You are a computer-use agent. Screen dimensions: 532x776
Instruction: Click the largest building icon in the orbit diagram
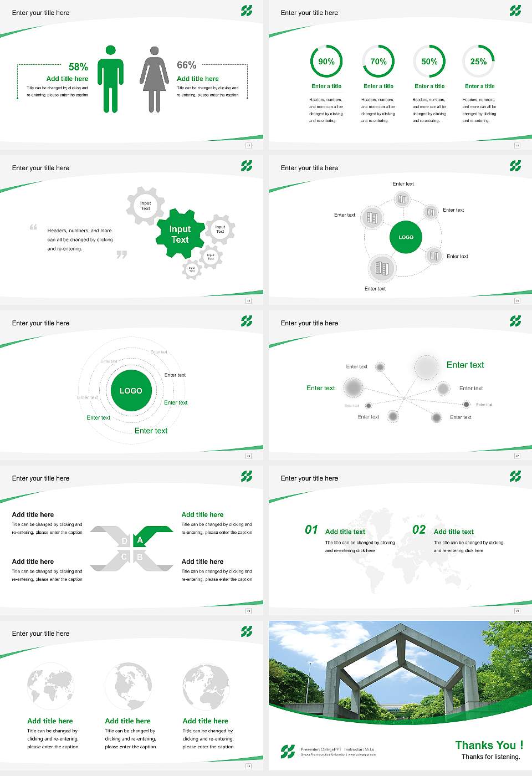tap(382, 268)
